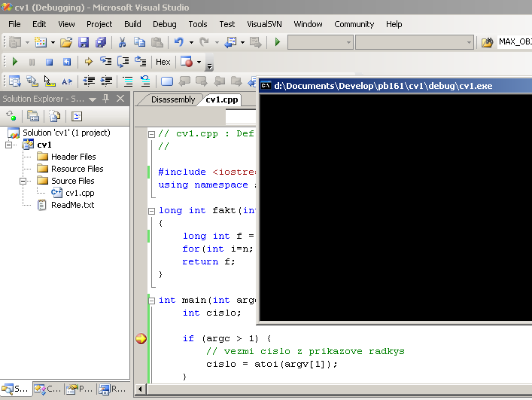The height and width of the screenshot is (400, 532).
Task: Open the Debug menu
Action: 165,24
